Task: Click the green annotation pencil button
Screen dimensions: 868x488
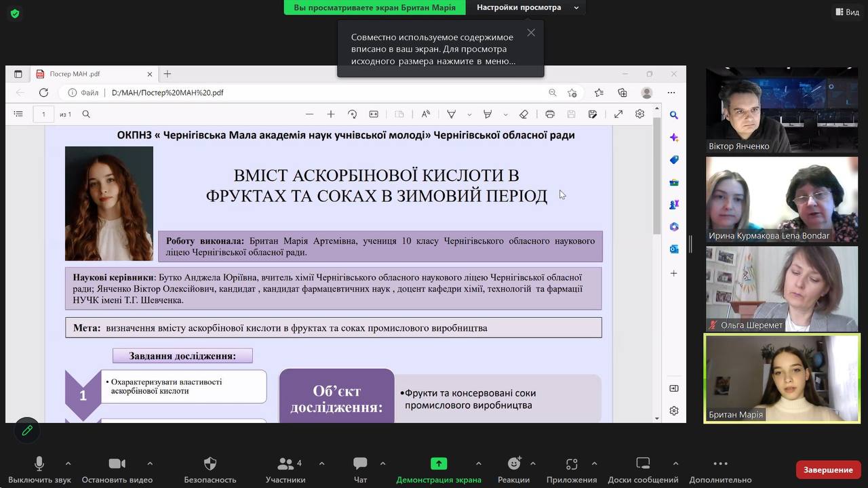Action: point(27,430)
